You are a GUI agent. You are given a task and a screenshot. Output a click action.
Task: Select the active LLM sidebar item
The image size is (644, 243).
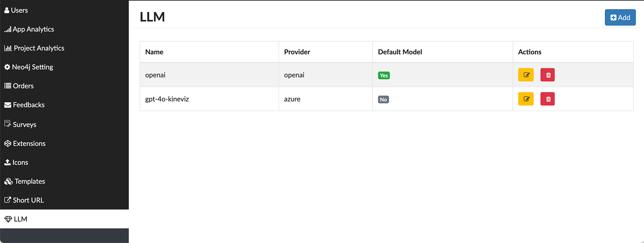pos(20,219)
